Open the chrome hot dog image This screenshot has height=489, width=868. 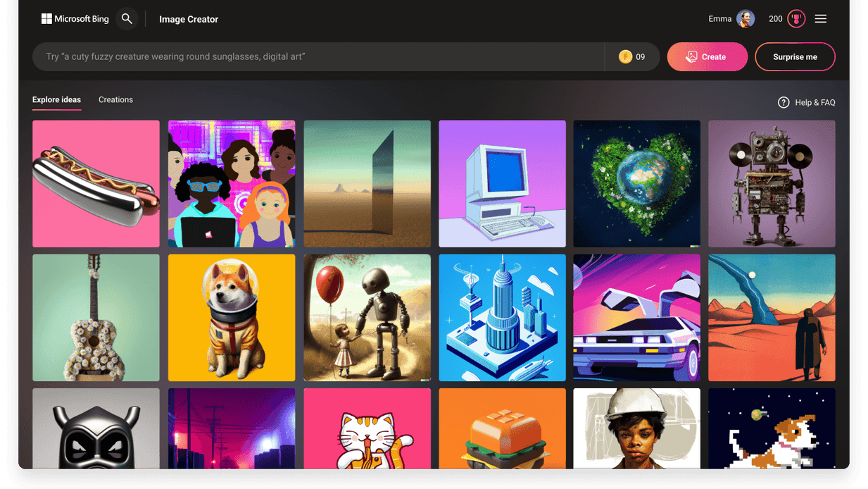click(x=96, y=183)
